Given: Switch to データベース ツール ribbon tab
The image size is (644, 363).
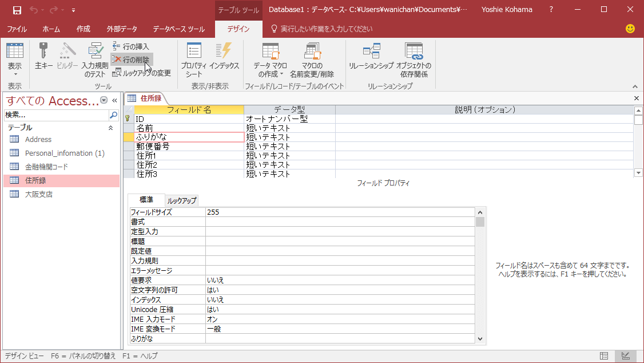Looking at the screenshot, I should [178, 29].
